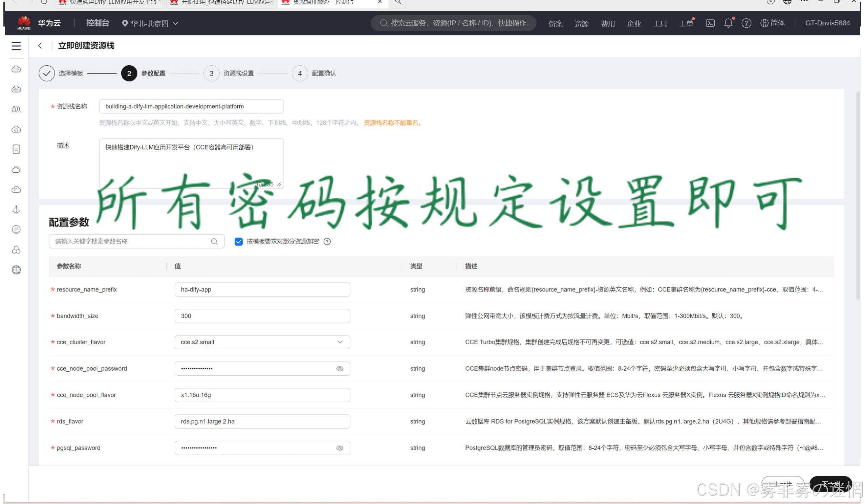The image size is (865, 504).
Task: Switch language via 简体 selector
Action: point(772,23)
